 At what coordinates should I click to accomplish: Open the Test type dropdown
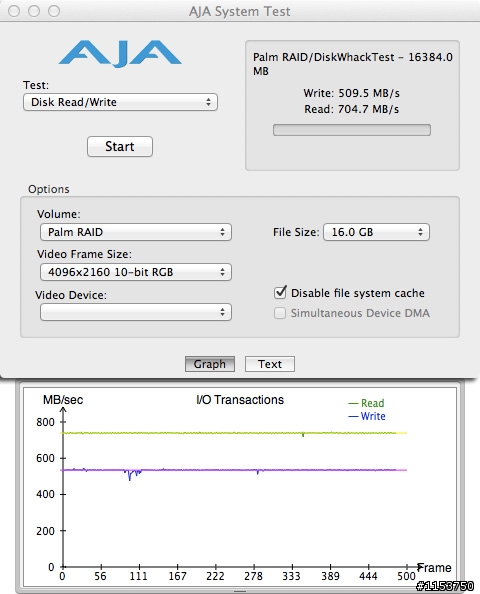pyautogui.click(x=120, y=102)
